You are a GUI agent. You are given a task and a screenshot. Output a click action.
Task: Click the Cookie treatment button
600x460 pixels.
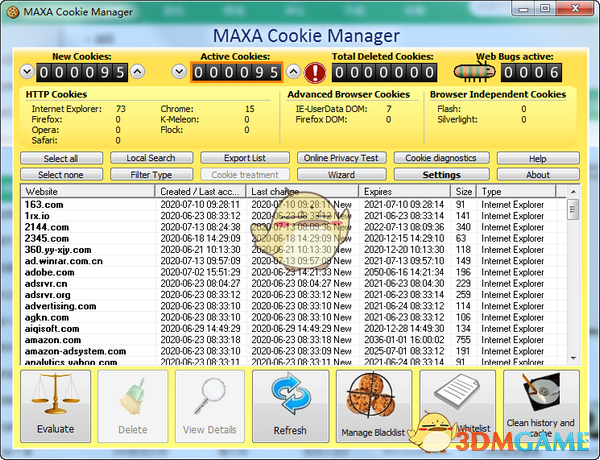tap(245, 175)
